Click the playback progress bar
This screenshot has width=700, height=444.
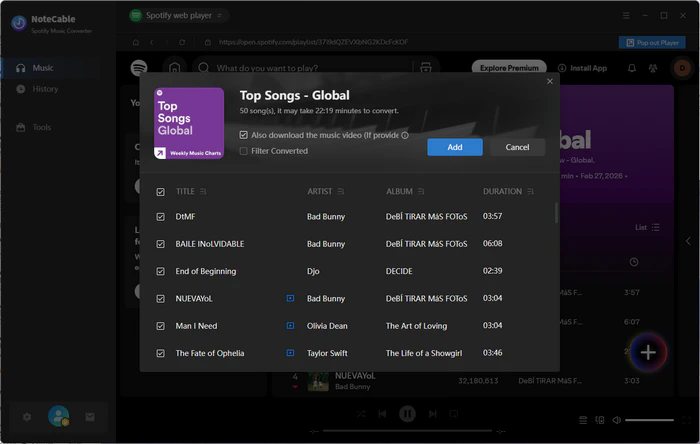[x=407, y=431]
